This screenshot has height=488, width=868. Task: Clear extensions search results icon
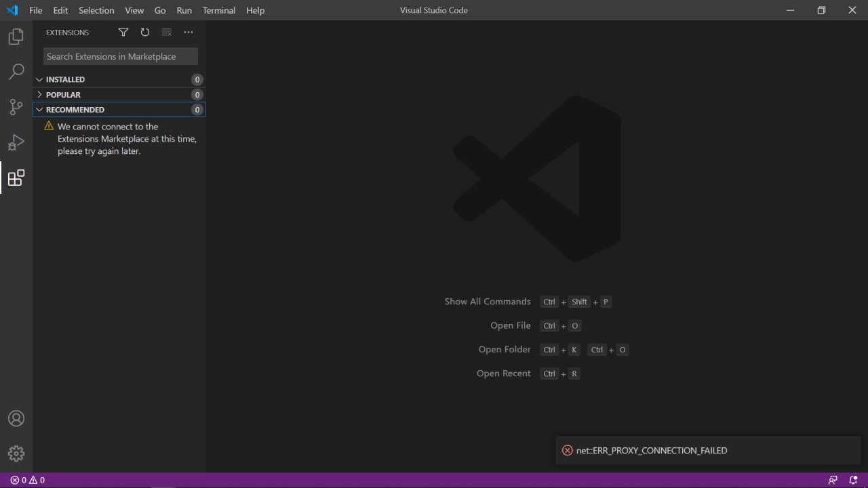(x=167, y=32)
